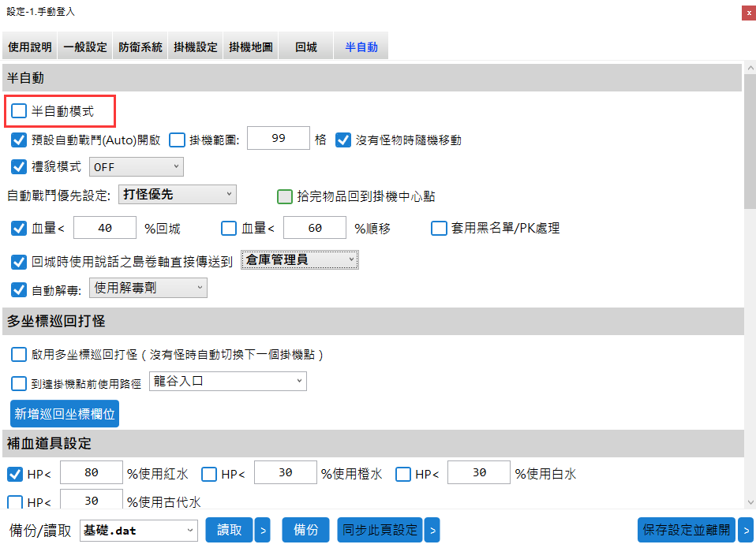756x548 pixels.
Task: Close the settings window with red X
Action: (747, 13)
